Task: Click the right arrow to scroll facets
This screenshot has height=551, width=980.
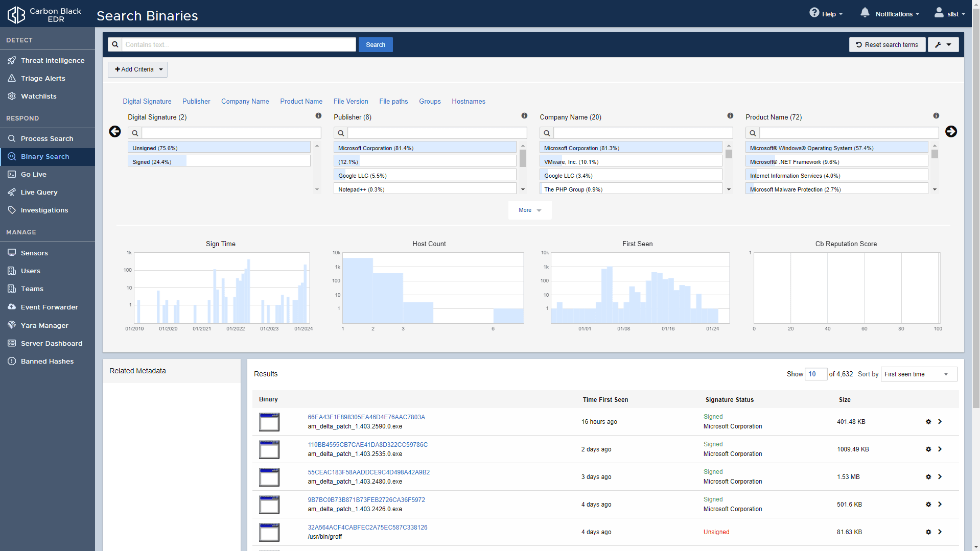Action: (950, 132)
